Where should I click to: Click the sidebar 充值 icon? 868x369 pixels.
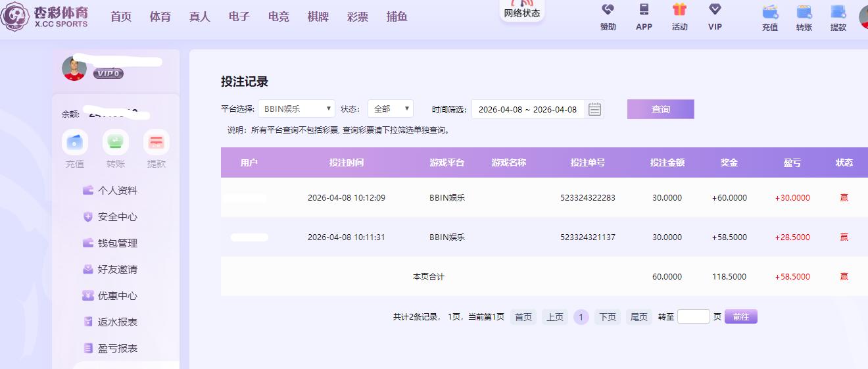tap(75, 142)
